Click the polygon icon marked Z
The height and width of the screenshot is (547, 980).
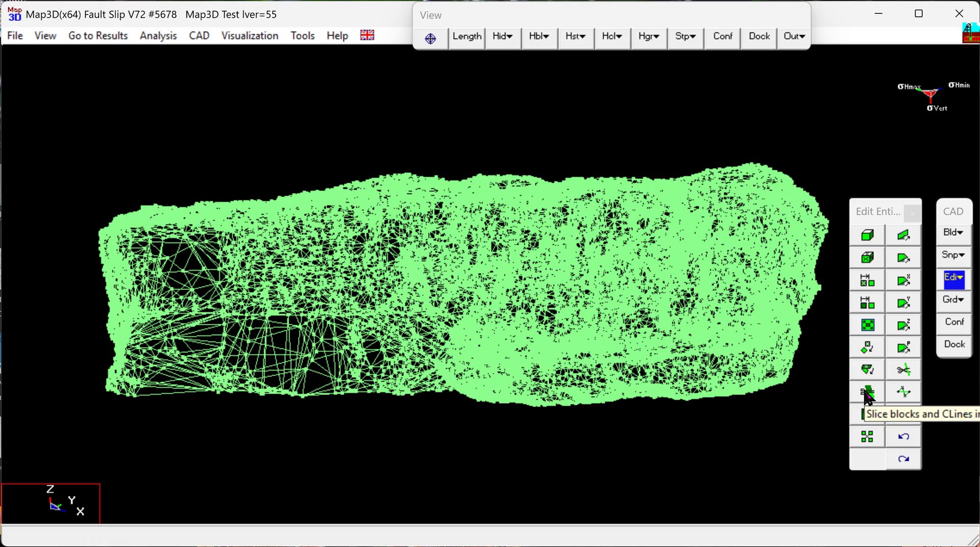point(903,325)
